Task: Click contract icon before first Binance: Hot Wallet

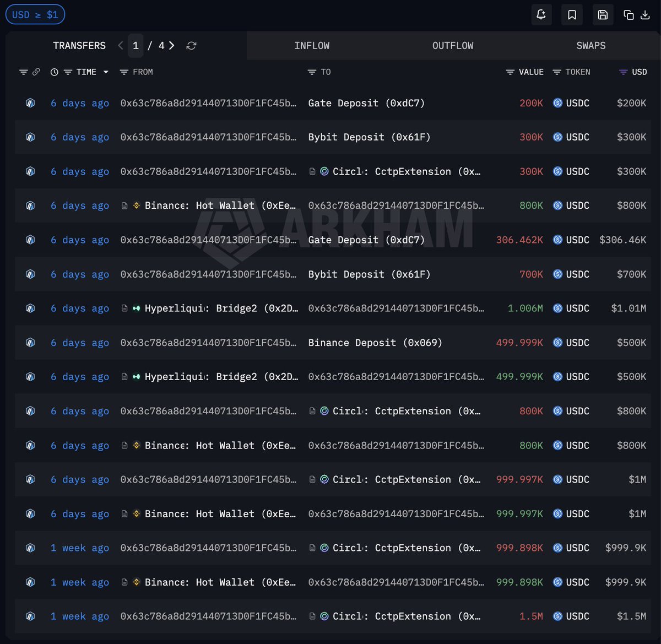Action: point(124,205)
